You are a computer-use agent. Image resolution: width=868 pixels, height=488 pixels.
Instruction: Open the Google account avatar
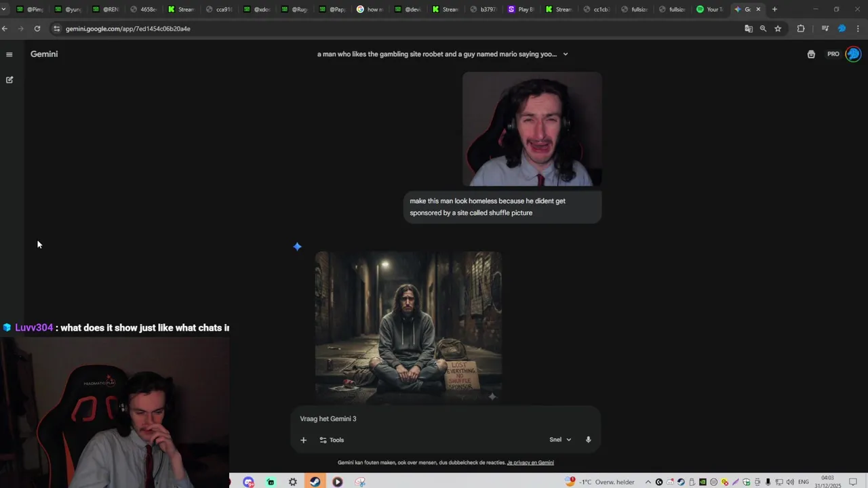[854, 54]
